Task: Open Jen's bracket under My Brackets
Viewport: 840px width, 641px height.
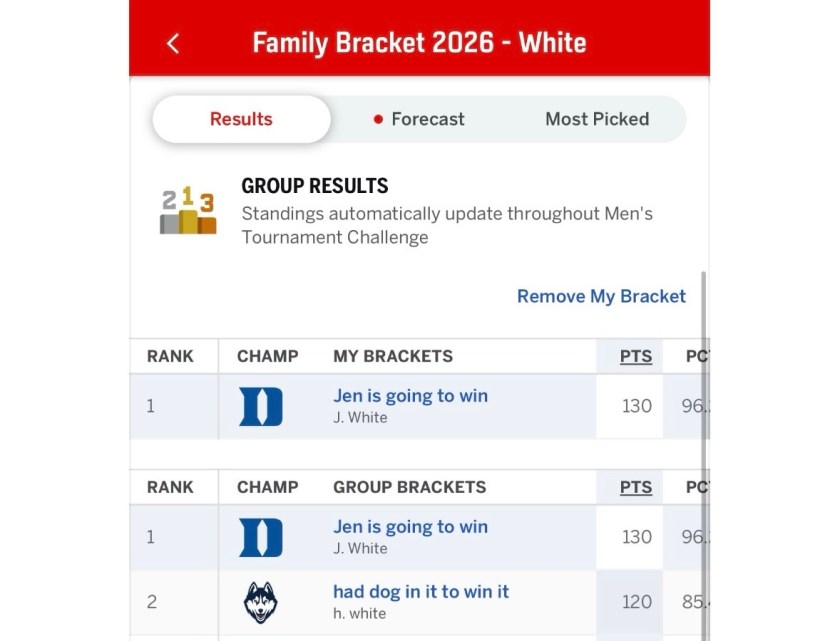Action: point(410,396)
